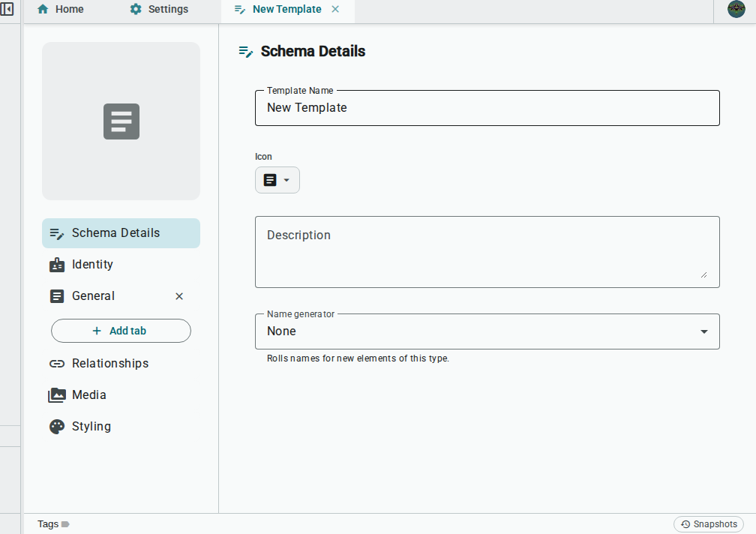Open the Icon picker dropdown
Viewport: 756px width, 534px height.
click(277, 180)
